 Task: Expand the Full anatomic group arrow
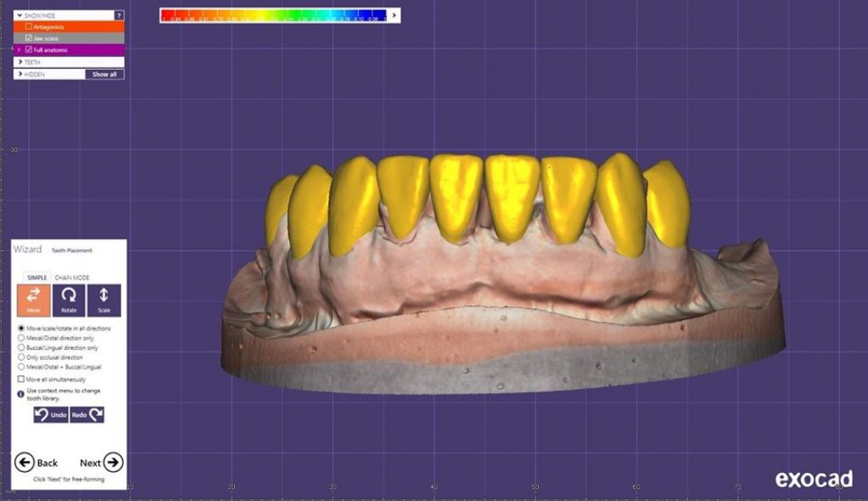tap(20, 50)
